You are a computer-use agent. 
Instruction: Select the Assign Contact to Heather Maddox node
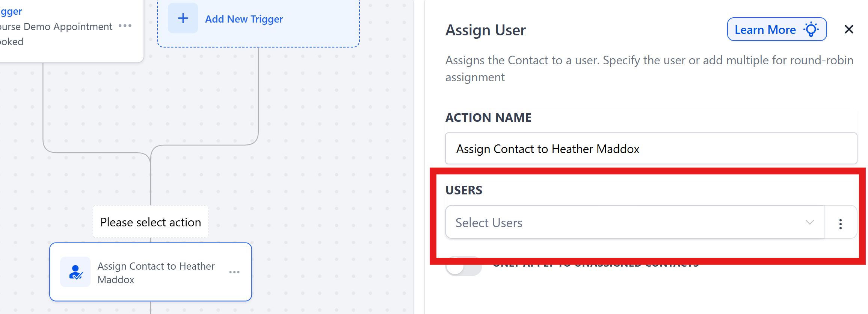151,272
